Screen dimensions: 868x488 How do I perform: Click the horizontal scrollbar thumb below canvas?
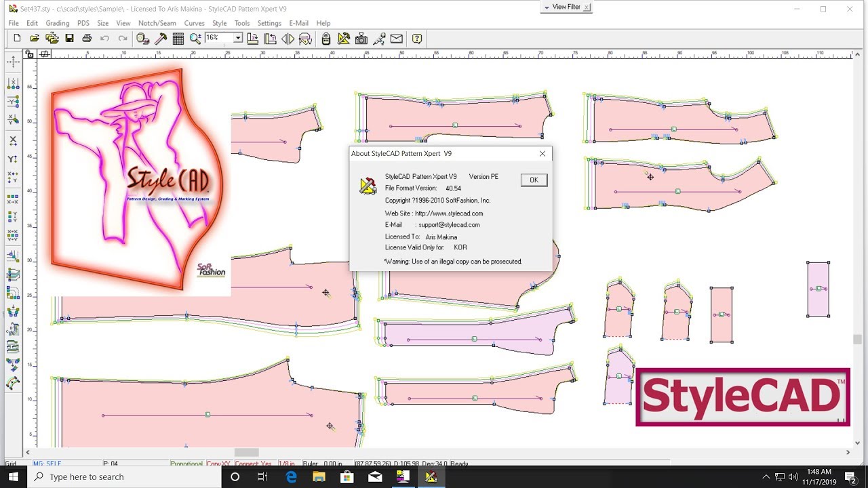click(x=246, y=453)
